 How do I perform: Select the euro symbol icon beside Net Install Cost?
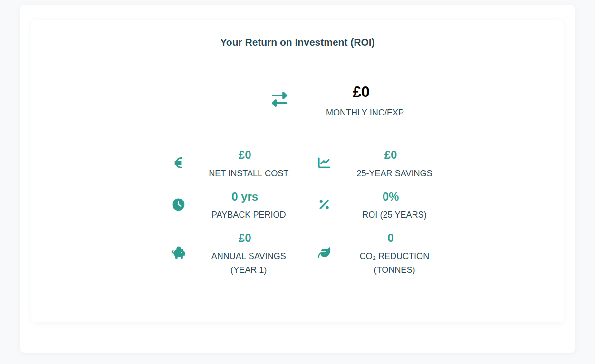tap(178, 163)
